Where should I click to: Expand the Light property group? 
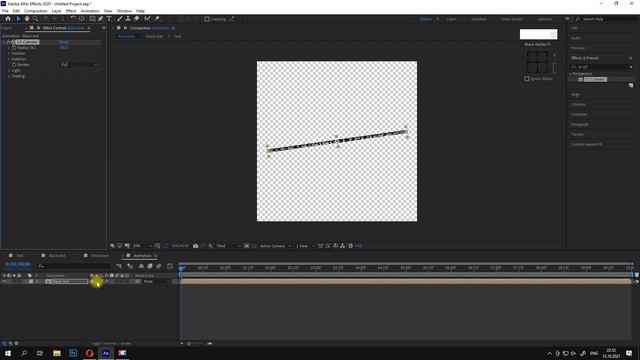(x=9, y=71)
